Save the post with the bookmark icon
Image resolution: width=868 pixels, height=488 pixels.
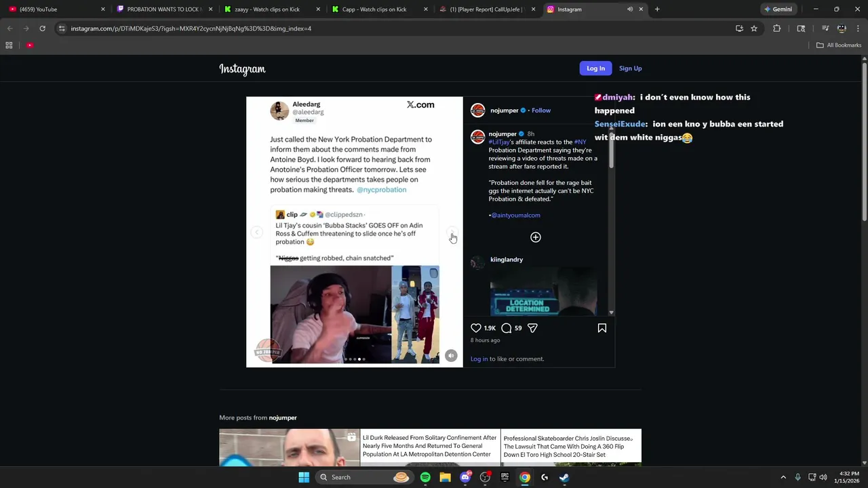click(602, 328)
